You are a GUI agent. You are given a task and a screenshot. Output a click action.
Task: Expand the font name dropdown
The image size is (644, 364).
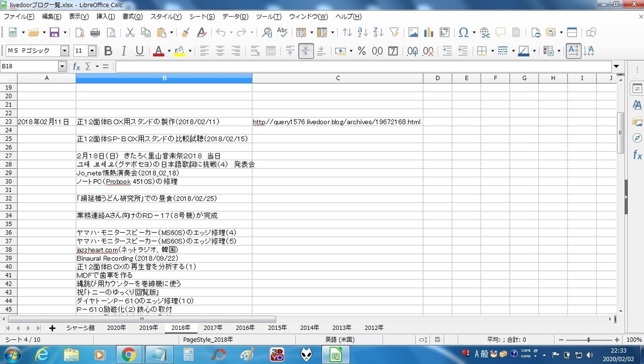(x=64, y=51)
